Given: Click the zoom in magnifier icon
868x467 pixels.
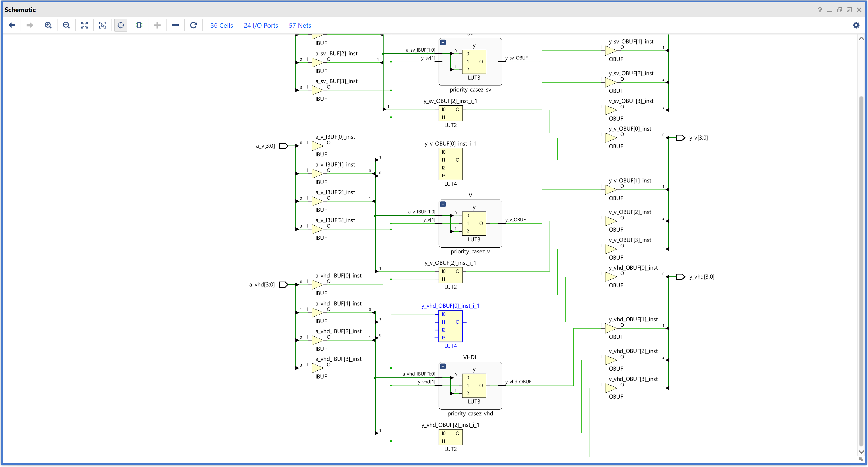Looking at the screenshot, I should click(x=48, y=25).
